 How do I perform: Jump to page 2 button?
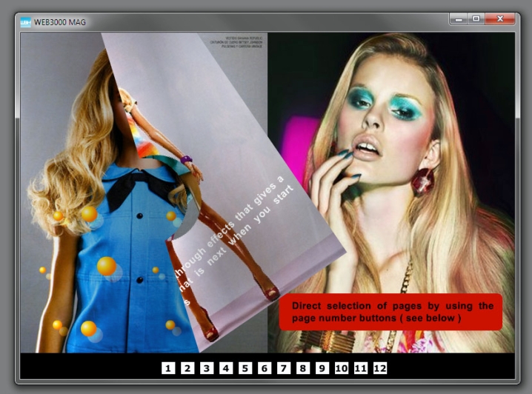[187, 367]
